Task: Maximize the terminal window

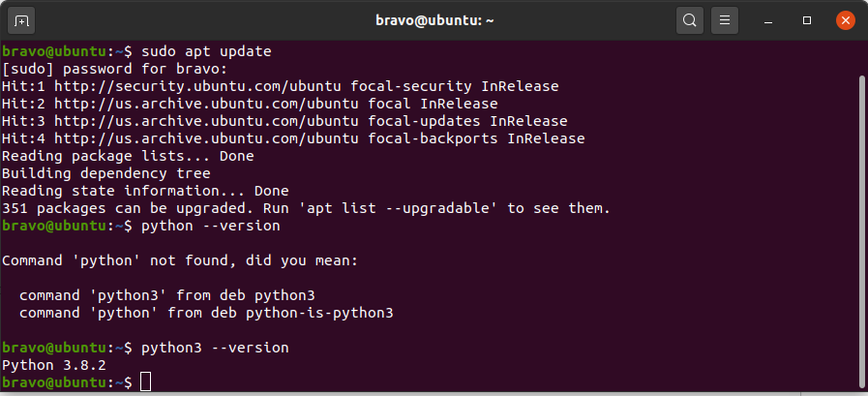Action: click(807, 21)
